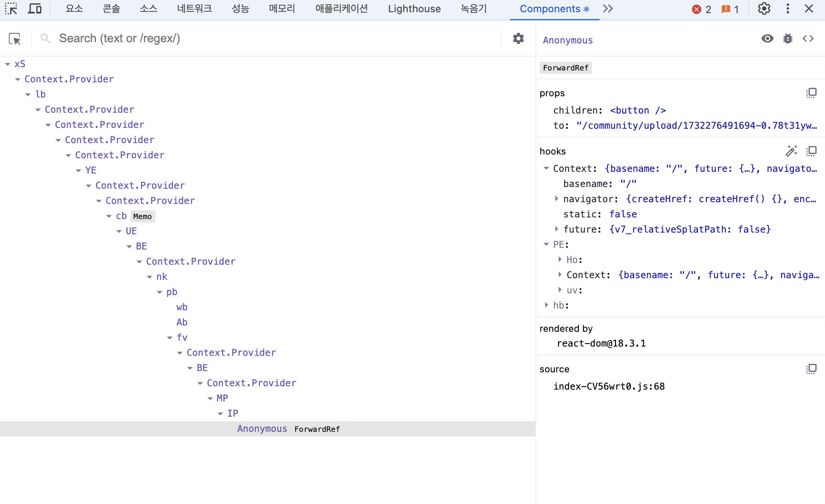The width and height of the screenshot is (825, 504).
Task: Copy props to clipboard icon
Action: (x=811, y=93)
